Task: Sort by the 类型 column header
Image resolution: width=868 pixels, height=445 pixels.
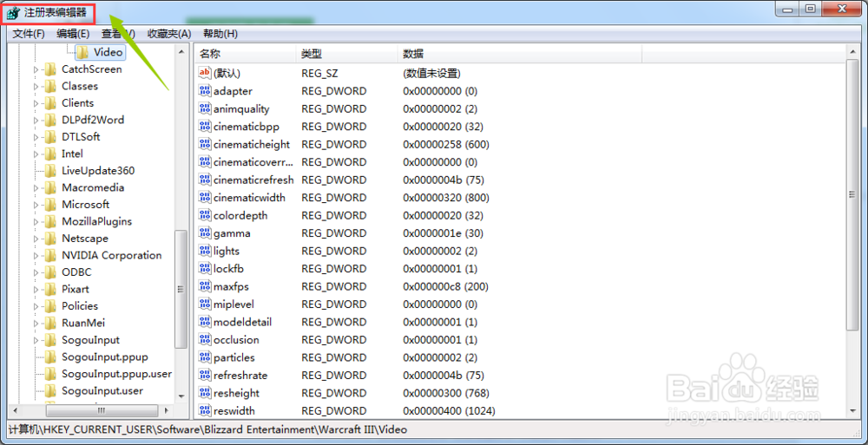Action: [x=346, y=54]
